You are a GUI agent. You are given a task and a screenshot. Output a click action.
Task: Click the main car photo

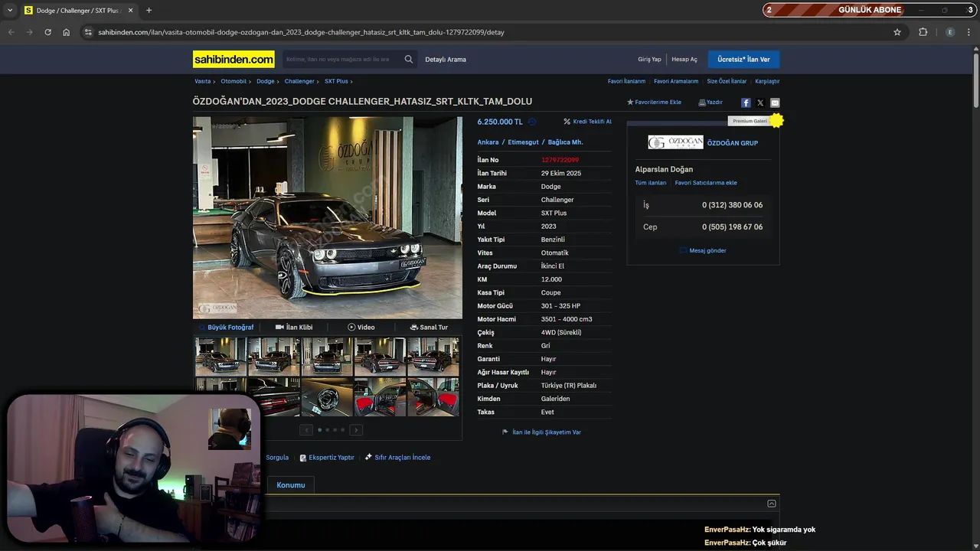[x=328, y=217]
